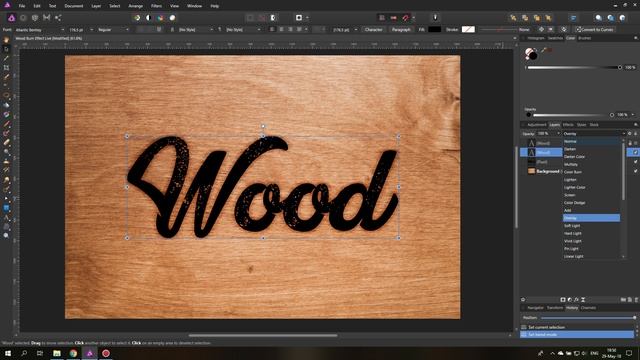Select the Photo persona icon
The image size is (640, 360).
(x=11, y=18)
